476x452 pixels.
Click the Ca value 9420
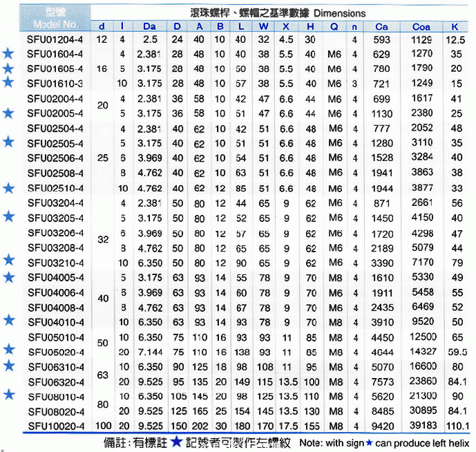tap(381, 425)
